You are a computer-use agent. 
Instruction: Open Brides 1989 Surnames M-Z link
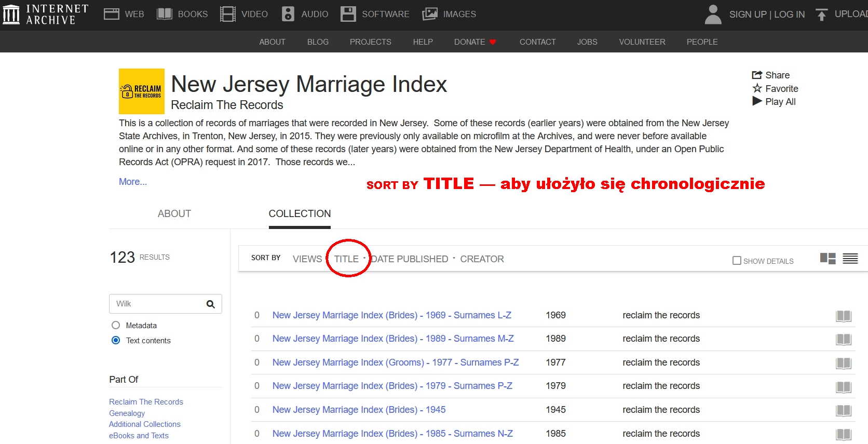point(393,339)
